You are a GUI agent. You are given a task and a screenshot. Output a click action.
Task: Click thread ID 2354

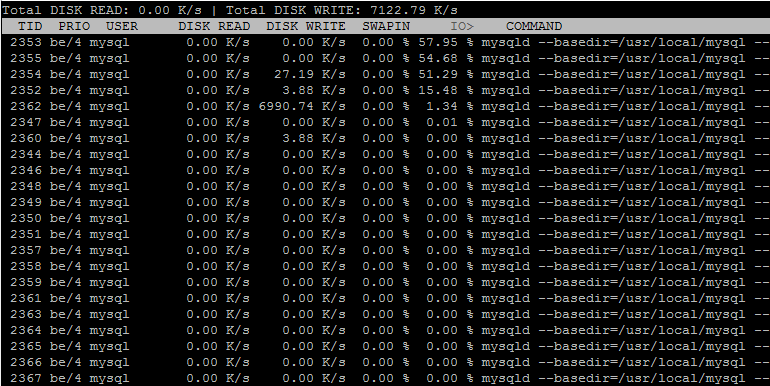26,74
